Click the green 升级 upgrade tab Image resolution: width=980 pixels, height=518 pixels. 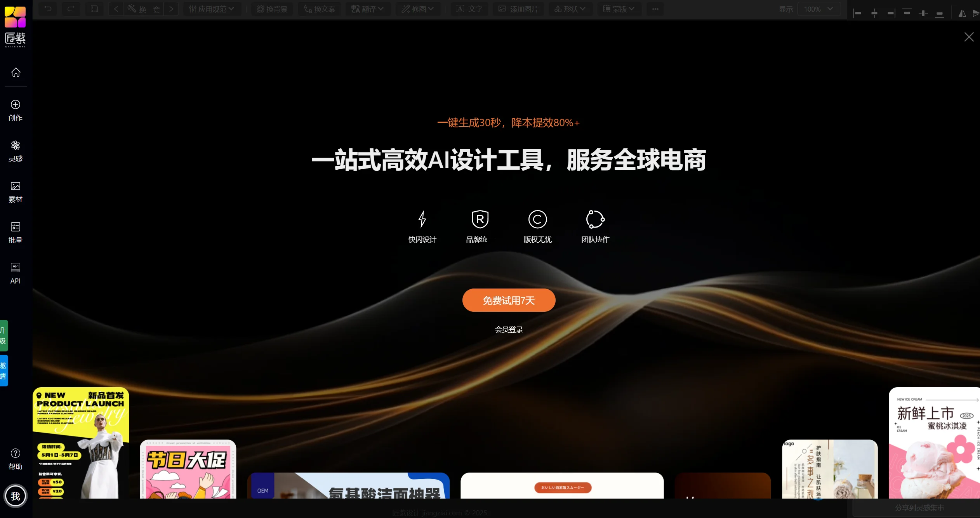click(3, 335)
